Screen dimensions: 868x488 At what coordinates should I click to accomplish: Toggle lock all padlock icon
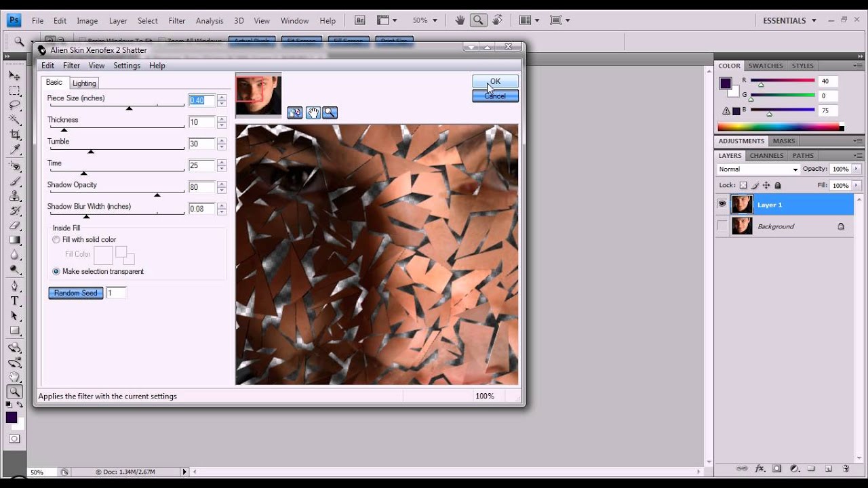[778, 185]
